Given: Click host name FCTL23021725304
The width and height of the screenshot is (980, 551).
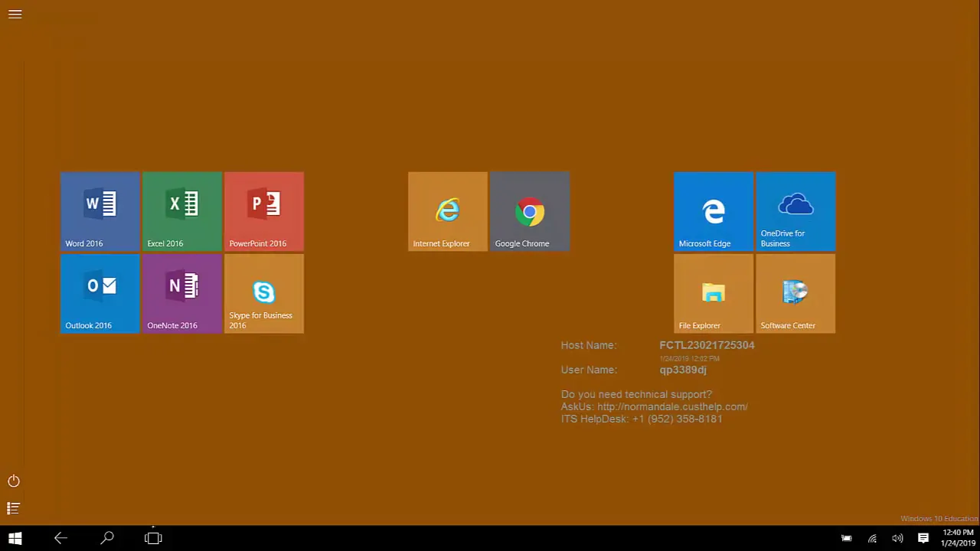Looking at the screenshot, I should (x=707, y=345).
